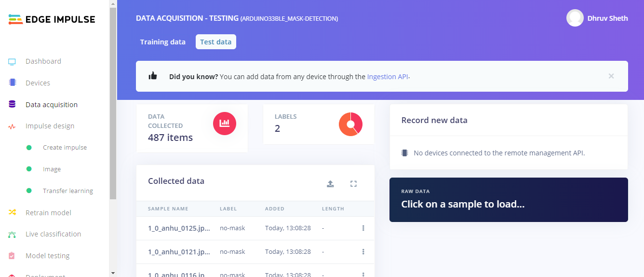Open the Transfer learning step
Image resolution: width=644 pixels, height=277 pixels.
[x=67, y=191]
